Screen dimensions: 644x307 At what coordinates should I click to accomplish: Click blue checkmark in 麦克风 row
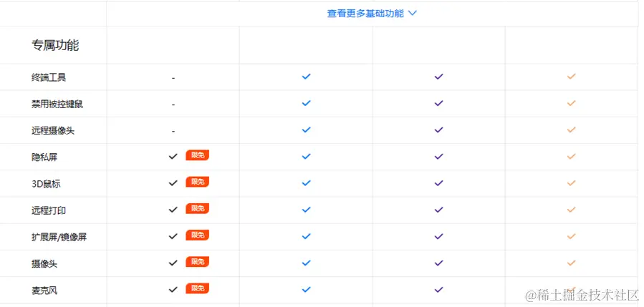(306, 289)
